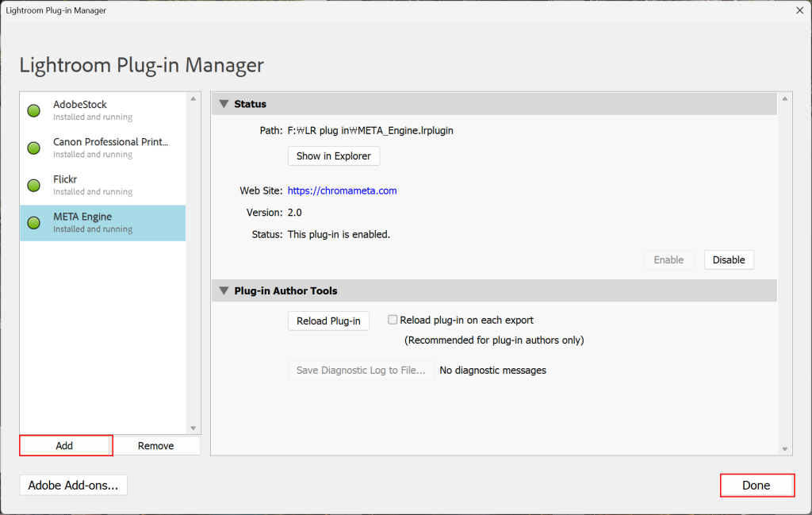Image resolution: width=812 pixels, height=515 pixels.
Task: Click the Flickr plug-in green status indicator
Action: pyautogui.click(x=34, y=186)
